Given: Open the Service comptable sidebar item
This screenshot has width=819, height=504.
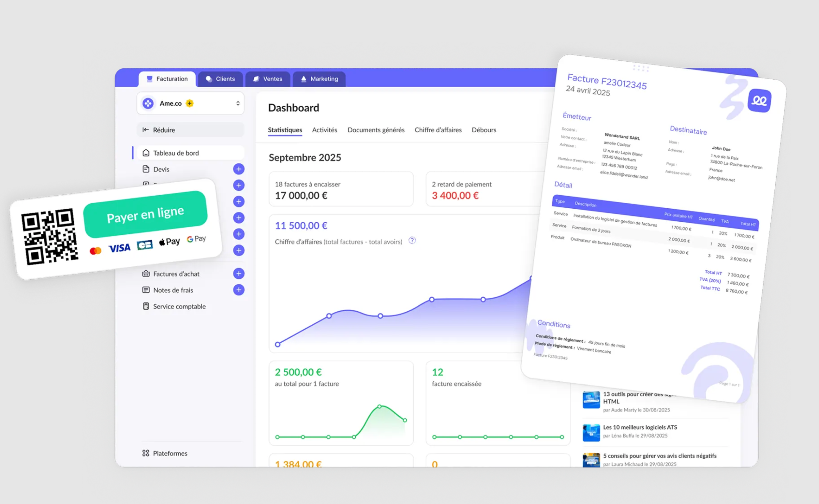Looking at the screenshot, I should click(x=179, y=306).
